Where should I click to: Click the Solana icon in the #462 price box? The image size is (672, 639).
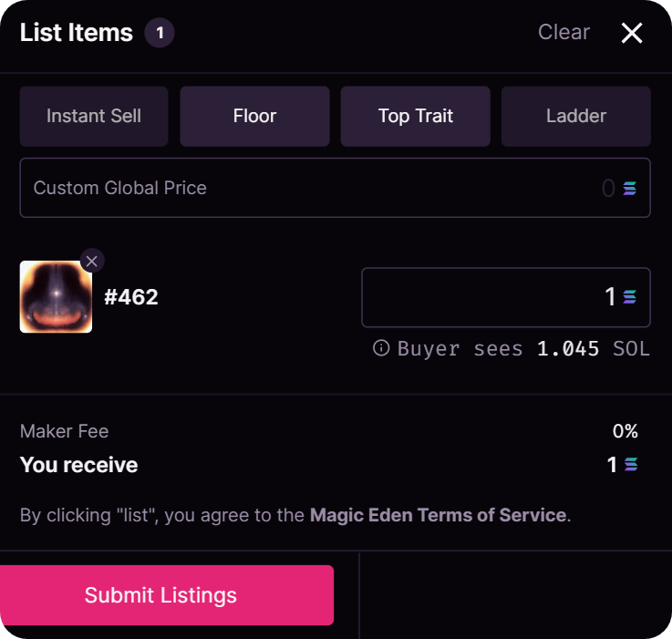630,297
